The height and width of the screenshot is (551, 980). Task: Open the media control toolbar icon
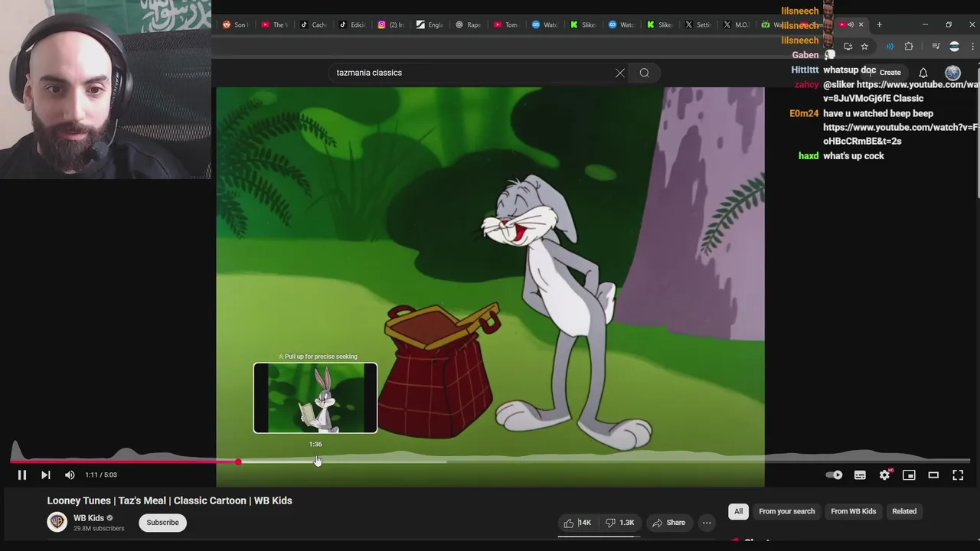click(x=936, y=47)
